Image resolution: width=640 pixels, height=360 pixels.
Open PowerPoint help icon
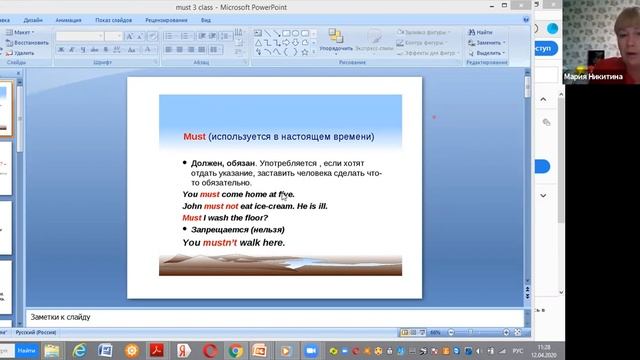coord(526,20)
